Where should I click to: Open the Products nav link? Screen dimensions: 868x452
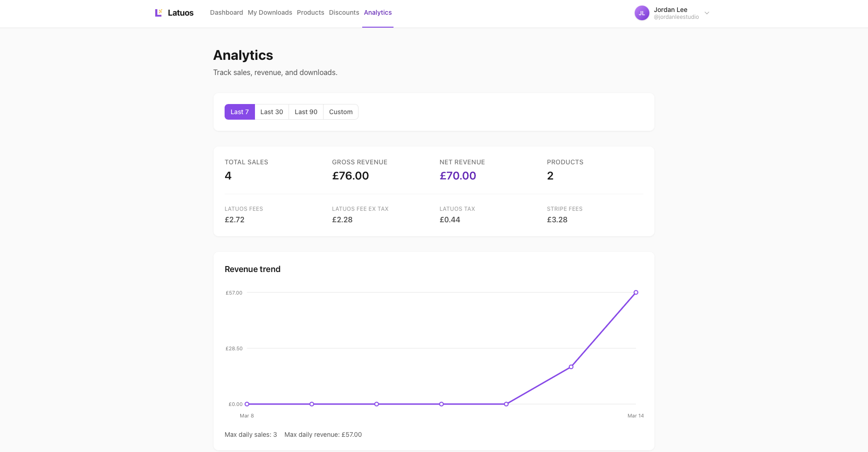click(x=310, y=12)
